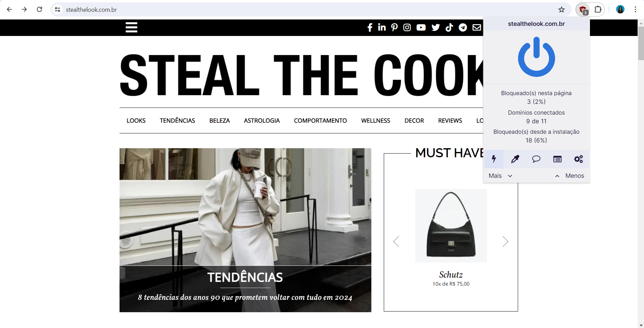Open uBlock dashboard gears icon
The height and width of the screenshot is (328, 644).
579,159
